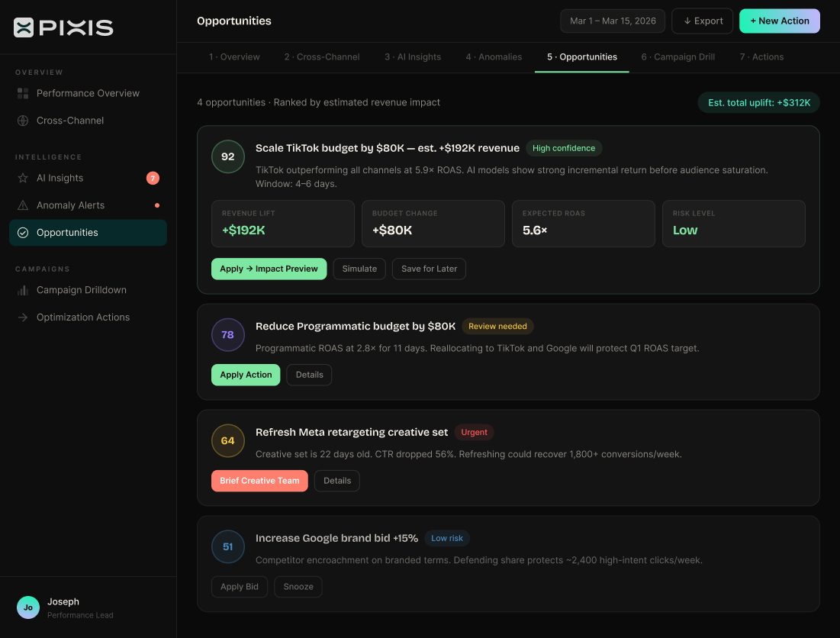Click Brief Creative Team button
This screenshot has width=840, height=638.
click(259, 481)
